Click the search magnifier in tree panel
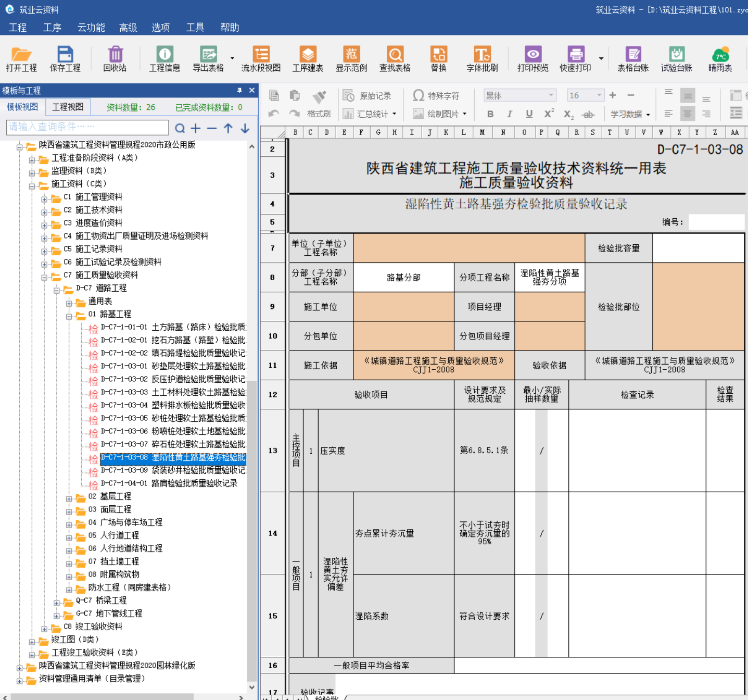 click(x=180, y=128)
